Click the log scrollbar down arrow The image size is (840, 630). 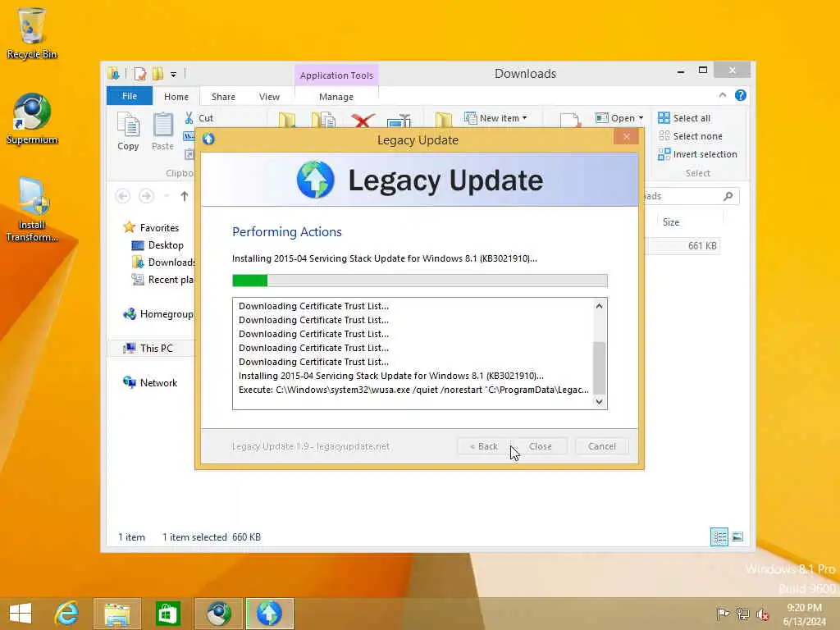click(599, 401)
